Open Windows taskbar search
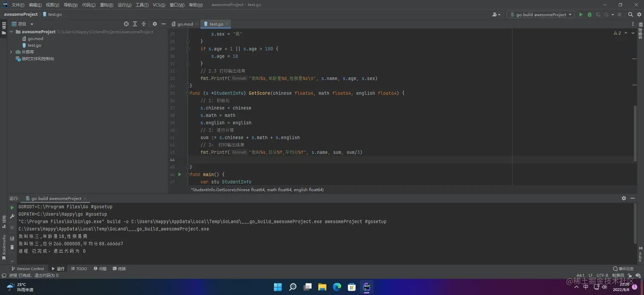The width and height of the screenshot is (644, 295). click(293, 287)
